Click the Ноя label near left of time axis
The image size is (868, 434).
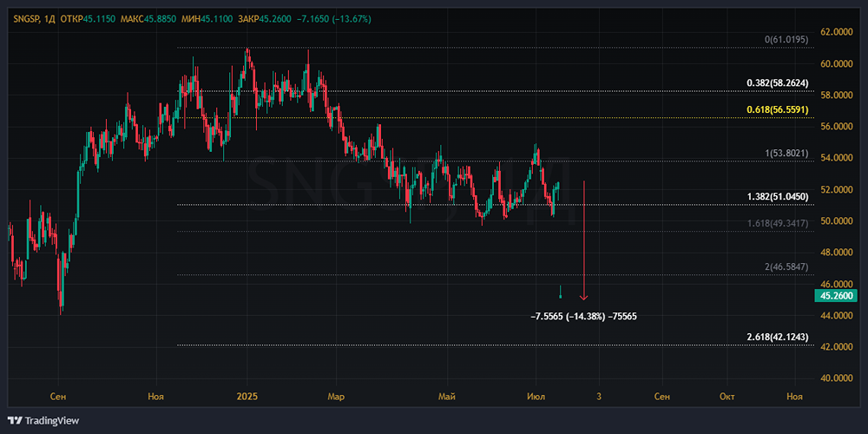point(156,397)
